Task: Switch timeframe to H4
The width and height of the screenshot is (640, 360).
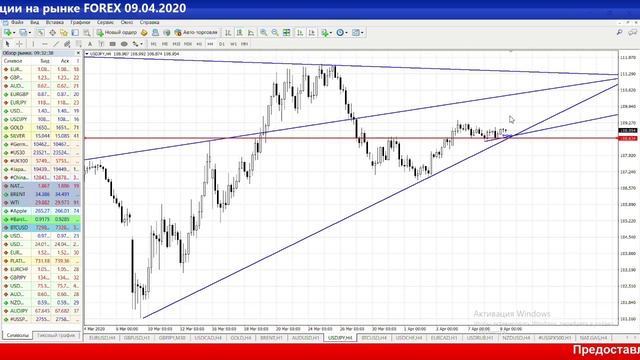Action: tap(211, 44)
